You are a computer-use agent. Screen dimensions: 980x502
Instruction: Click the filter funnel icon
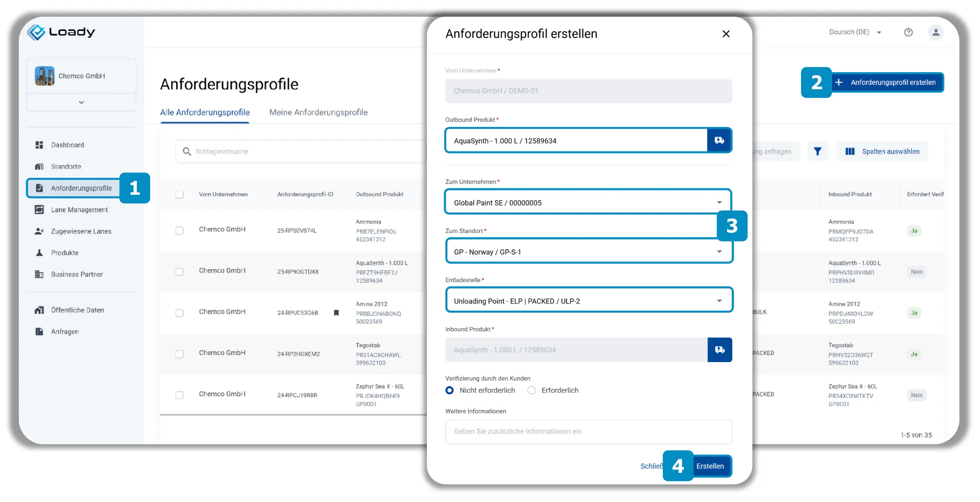click(818, 151)
